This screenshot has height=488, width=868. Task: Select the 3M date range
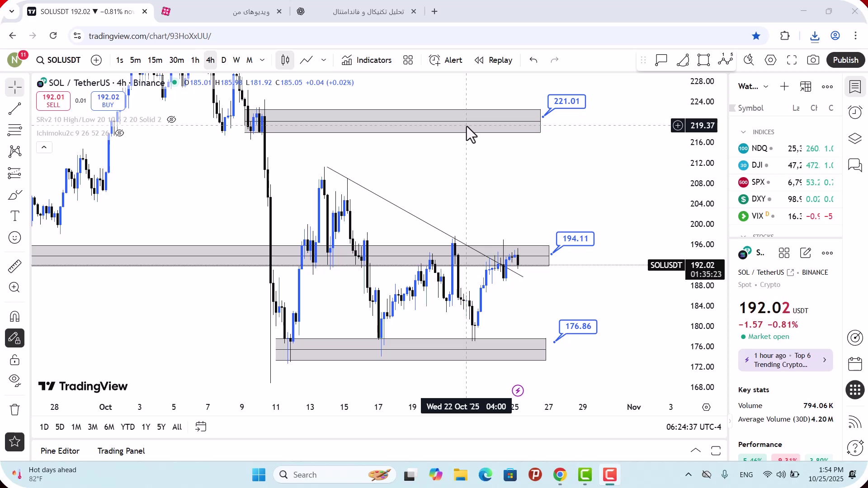pyautogui.click(x=93, y=427)
